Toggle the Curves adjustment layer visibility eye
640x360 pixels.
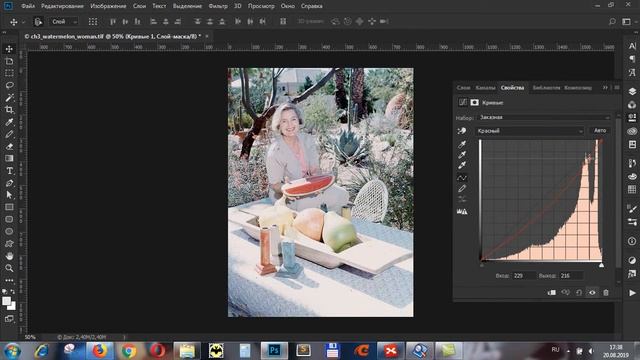592,292
